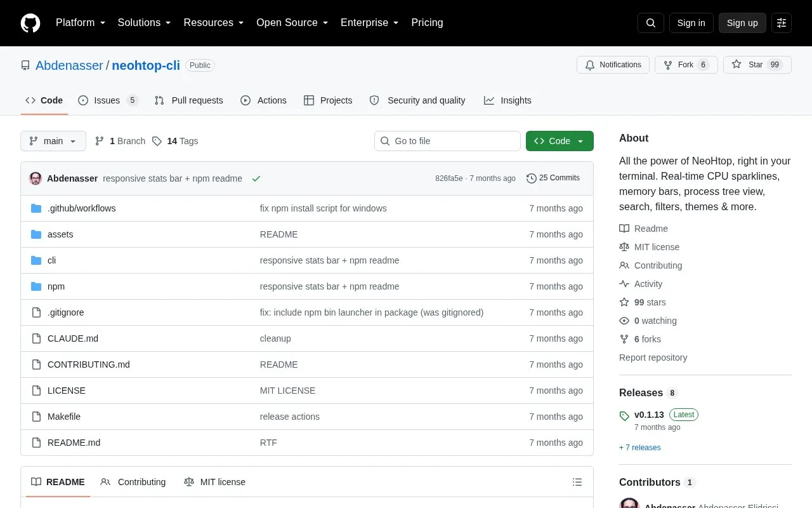812x508 pixels.
Task: Click the green check commit status icon
Action: (x=256, y=178)
